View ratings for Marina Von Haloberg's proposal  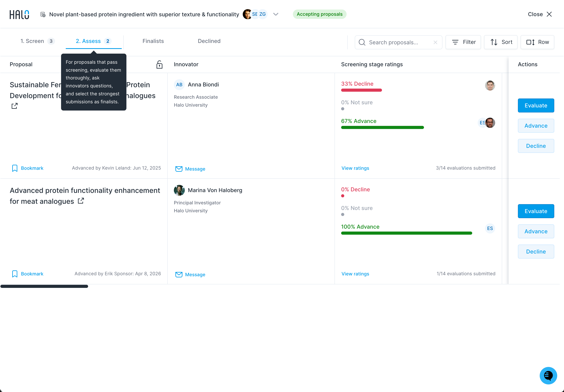(x=355, y=274)
